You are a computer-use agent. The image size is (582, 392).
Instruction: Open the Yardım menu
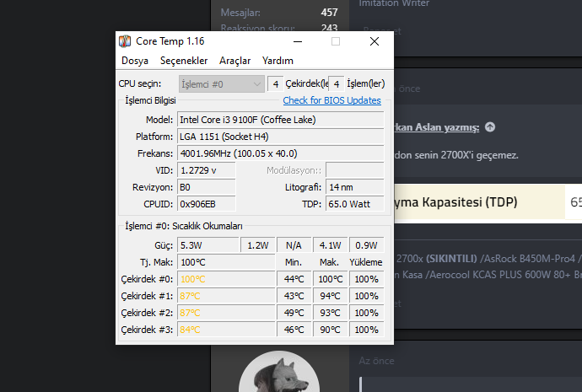point(278,61)
